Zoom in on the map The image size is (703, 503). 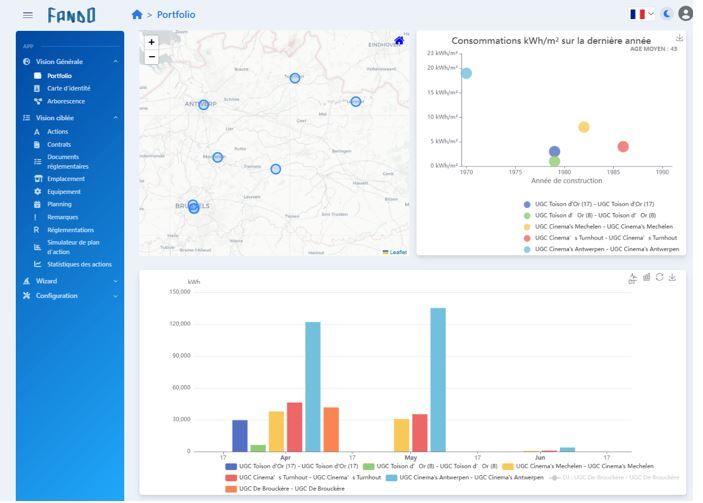coord(152,42)
